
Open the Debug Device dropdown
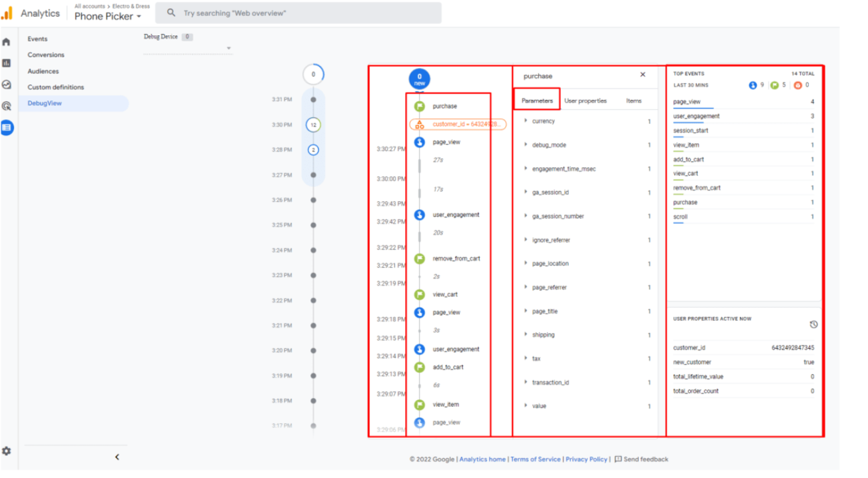tap(228, 49)
